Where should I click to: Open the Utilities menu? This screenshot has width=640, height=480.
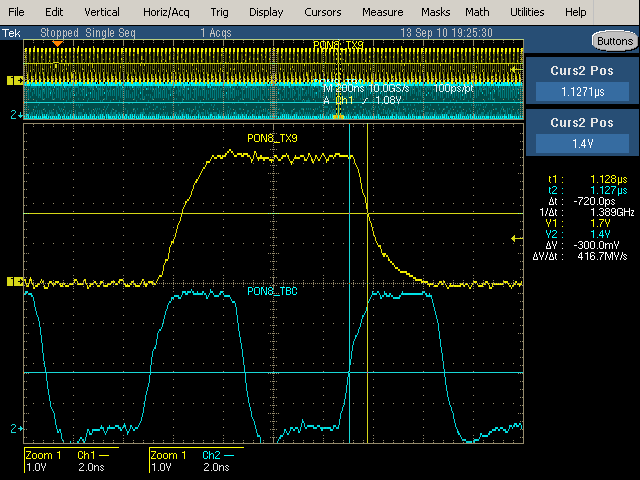coord(527,12)
